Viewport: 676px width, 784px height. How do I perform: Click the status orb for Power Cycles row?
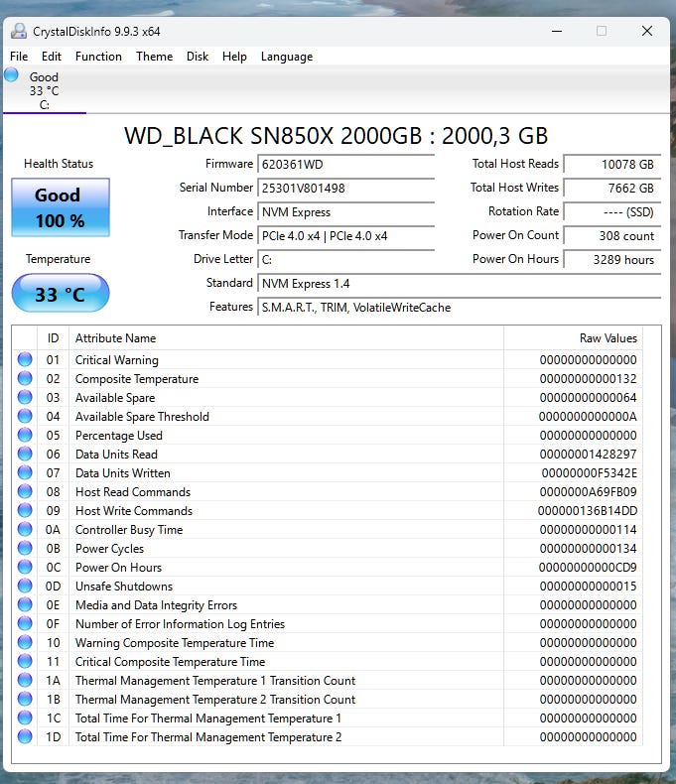pos(25,548)
